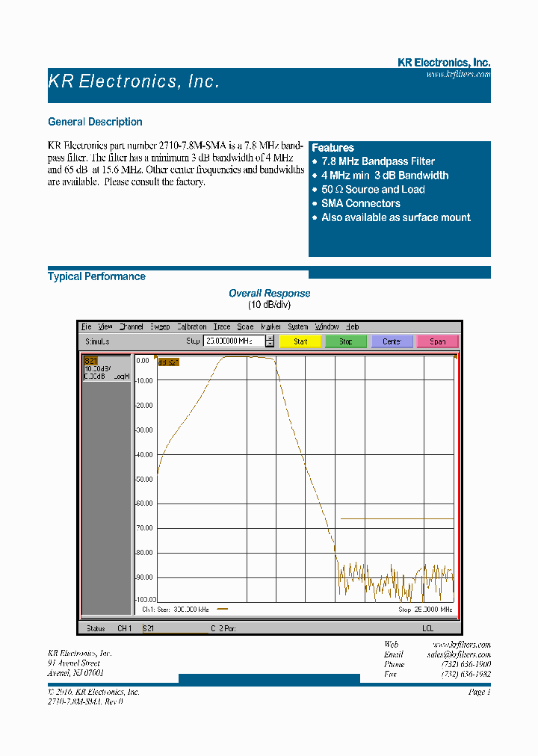The width and height of the screenshot is (538, 756).
Task: Click www.krfilters.com in the header
Action: (458, 74)
